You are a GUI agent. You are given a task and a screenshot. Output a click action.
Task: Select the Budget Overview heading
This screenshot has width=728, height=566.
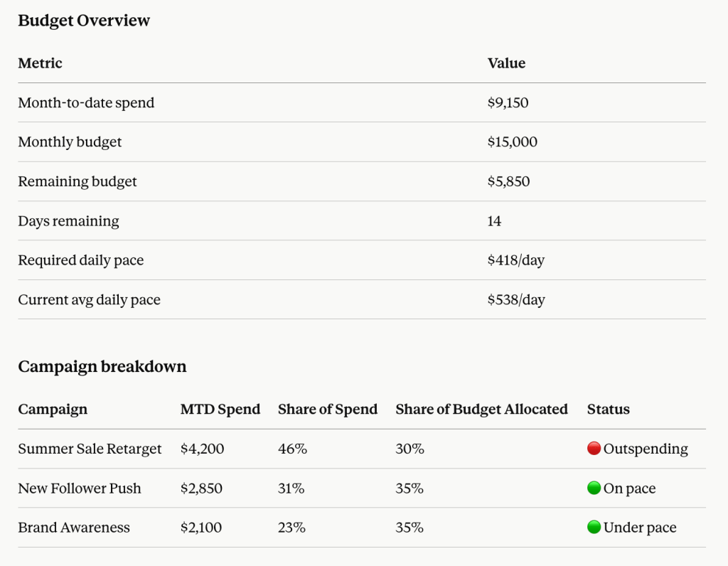tap(84, 21)
